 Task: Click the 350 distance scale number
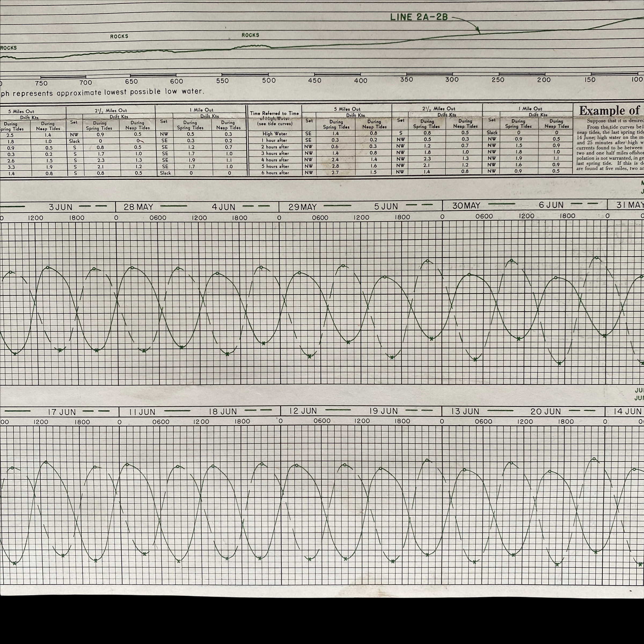[x=406, y=79]
